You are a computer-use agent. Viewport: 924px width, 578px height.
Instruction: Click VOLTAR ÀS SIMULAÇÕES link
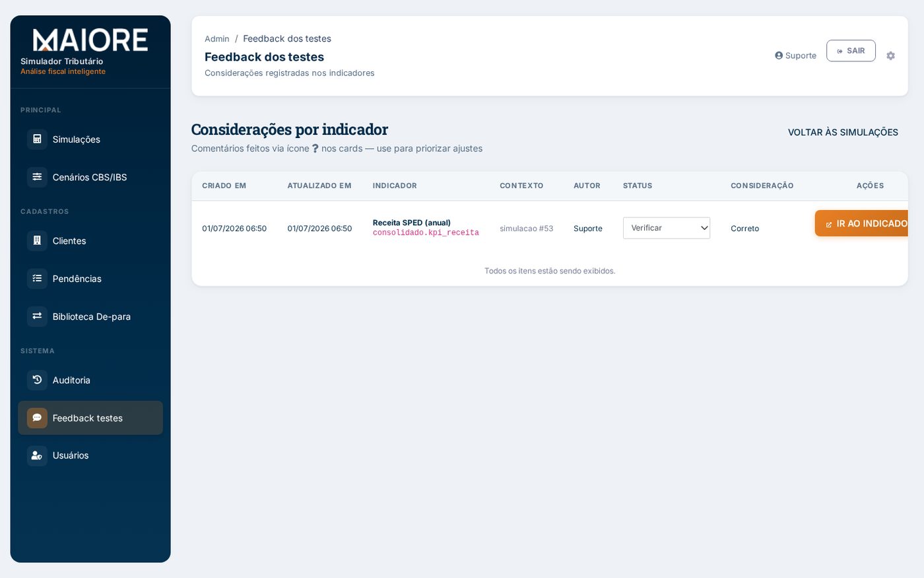pos(843,132)
